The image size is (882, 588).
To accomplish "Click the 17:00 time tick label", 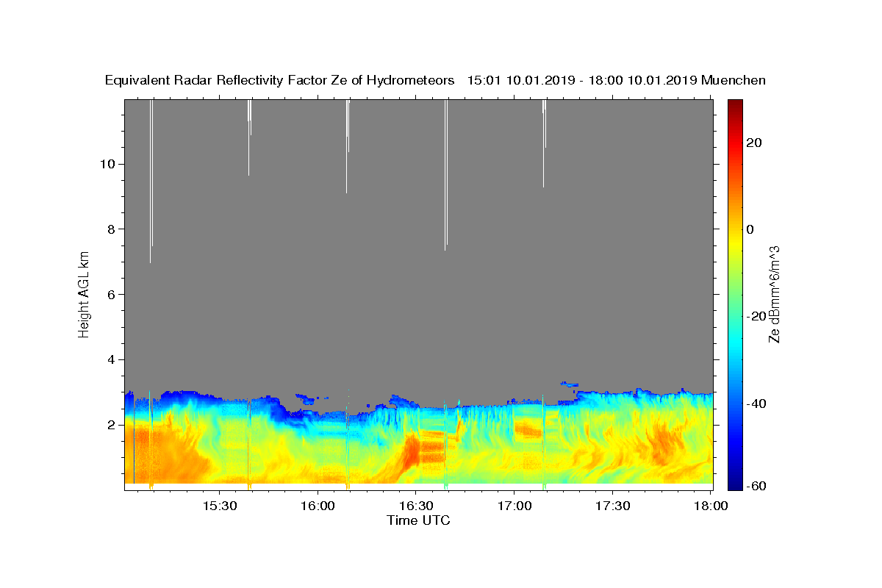I will (x=514, y=506).
